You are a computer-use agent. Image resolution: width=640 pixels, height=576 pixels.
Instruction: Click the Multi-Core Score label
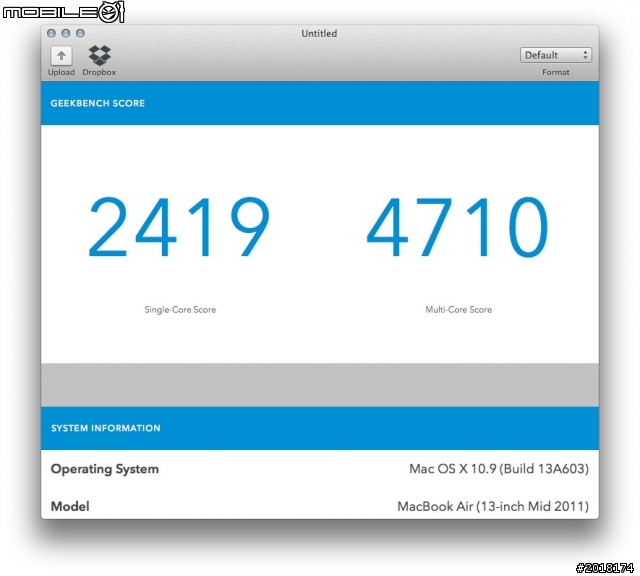click(x=458, y=309)
